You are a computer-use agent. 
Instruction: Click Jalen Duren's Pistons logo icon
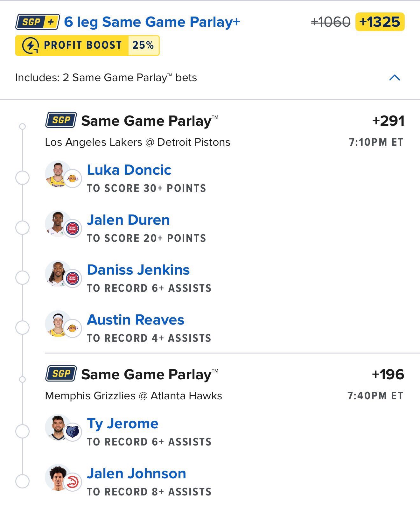(x=73, y=228)
